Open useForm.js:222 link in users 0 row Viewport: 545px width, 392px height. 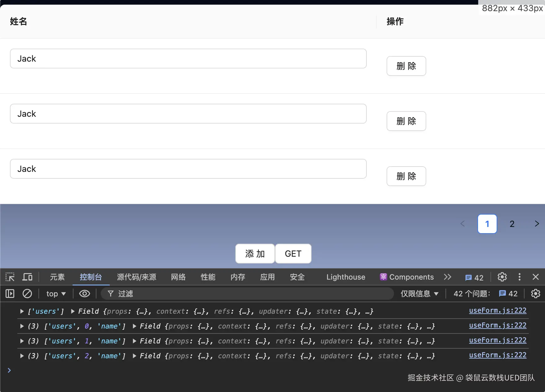(x=498, y=325)
